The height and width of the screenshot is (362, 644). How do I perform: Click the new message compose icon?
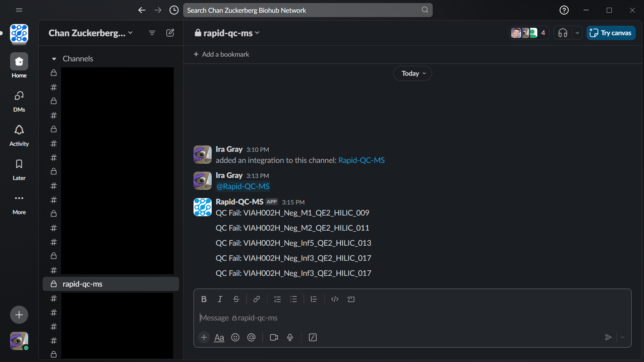click(x=170, y=33)
